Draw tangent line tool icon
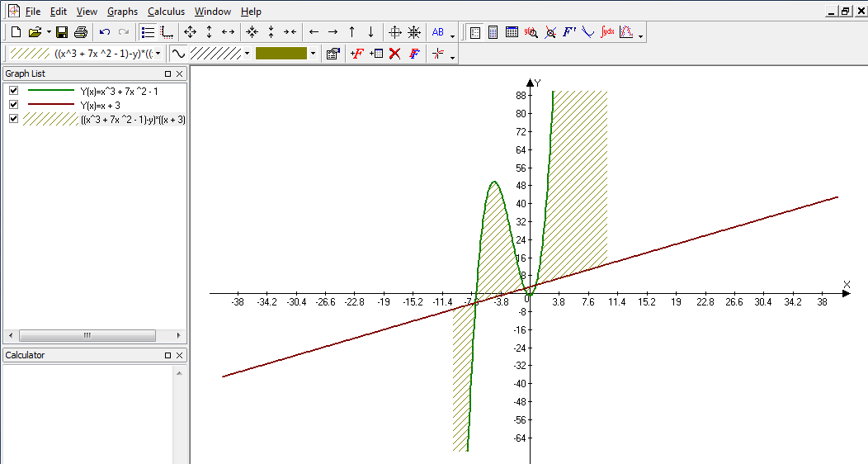The height and width of the screenshot is (464, 868). tap(588, 32)
